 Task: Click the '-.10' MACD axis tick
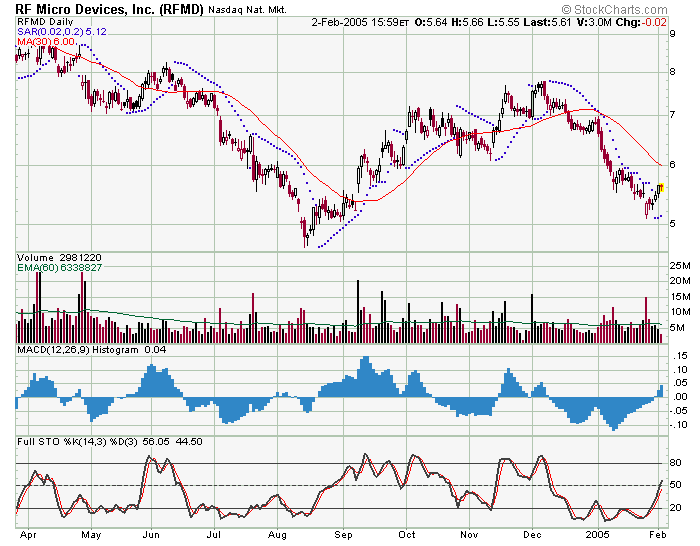679,425
